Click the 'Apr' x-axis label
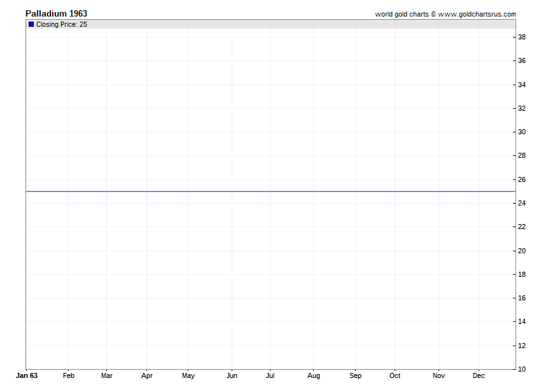The height and width of the screenshot is (392, 541). tap(146, 376)
